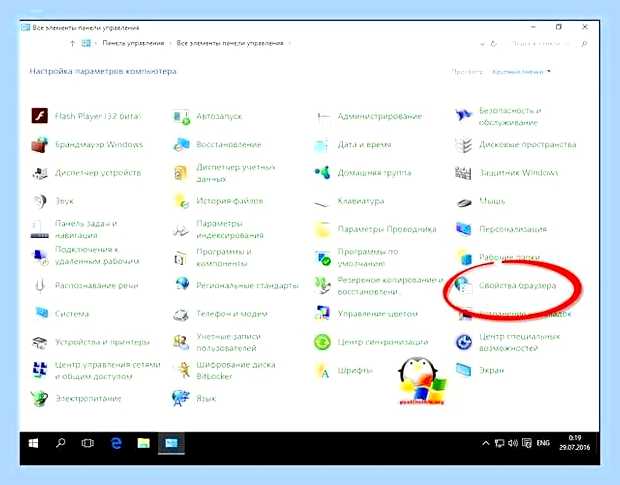Open the Экран display icon
Screen dimensions: 620x485
click(x=464, y=370)
